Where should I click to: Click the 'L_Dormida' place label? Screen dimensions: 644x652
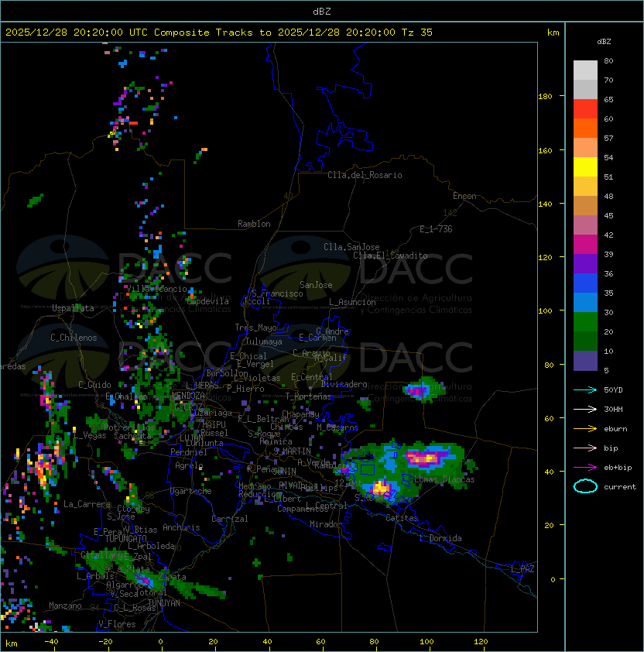[440, 538]
